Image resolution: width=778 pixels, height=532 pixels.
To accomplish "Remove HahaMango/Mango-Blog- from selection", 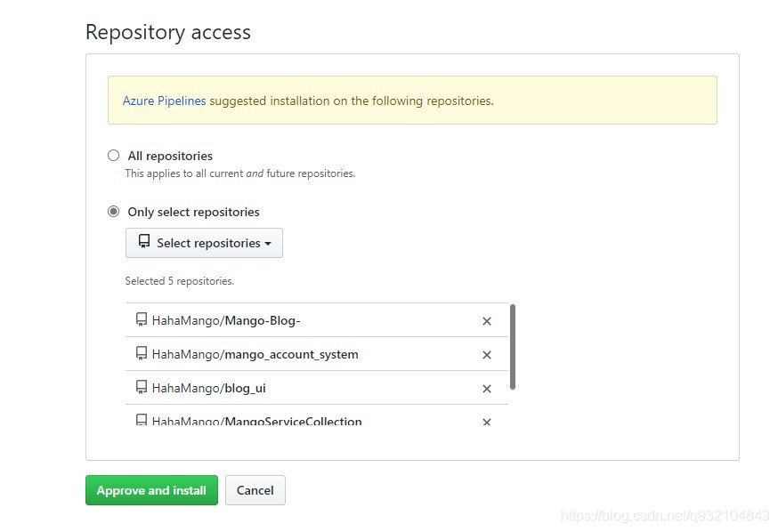I will (487, 321).
